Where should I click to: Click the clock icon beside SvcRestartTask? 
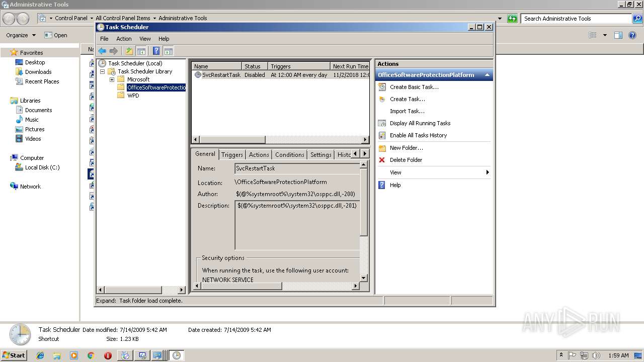(198, 75)
